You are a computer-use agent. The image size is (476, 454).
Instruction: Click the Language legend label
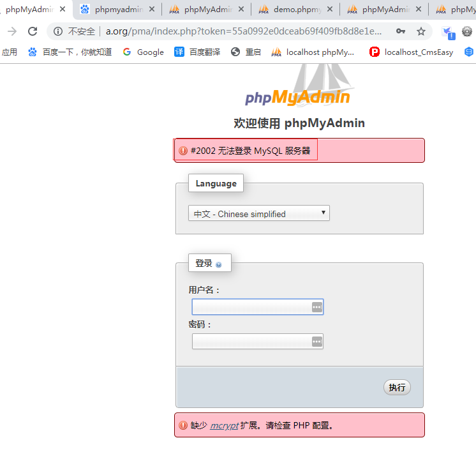coord(216,183)
